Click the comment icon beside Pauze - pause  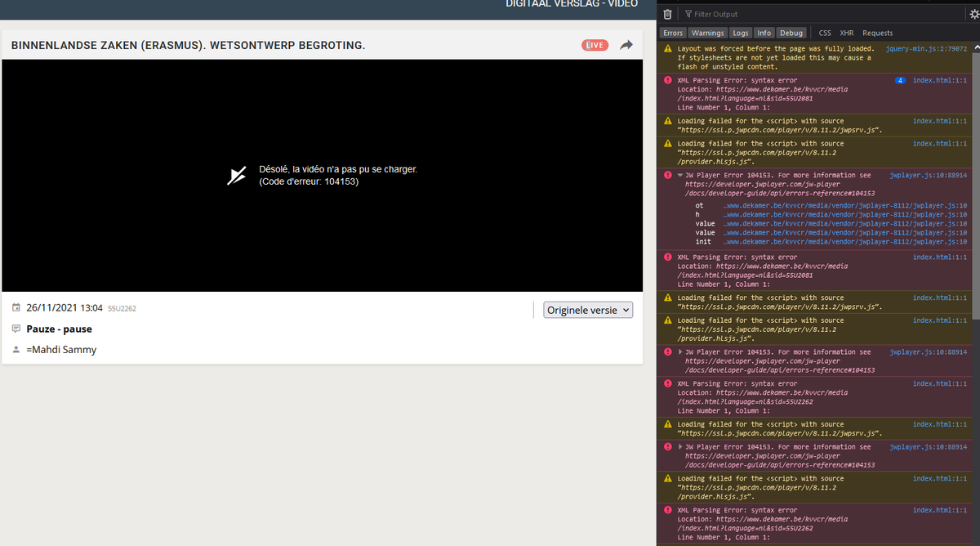[x=16, y=329]
